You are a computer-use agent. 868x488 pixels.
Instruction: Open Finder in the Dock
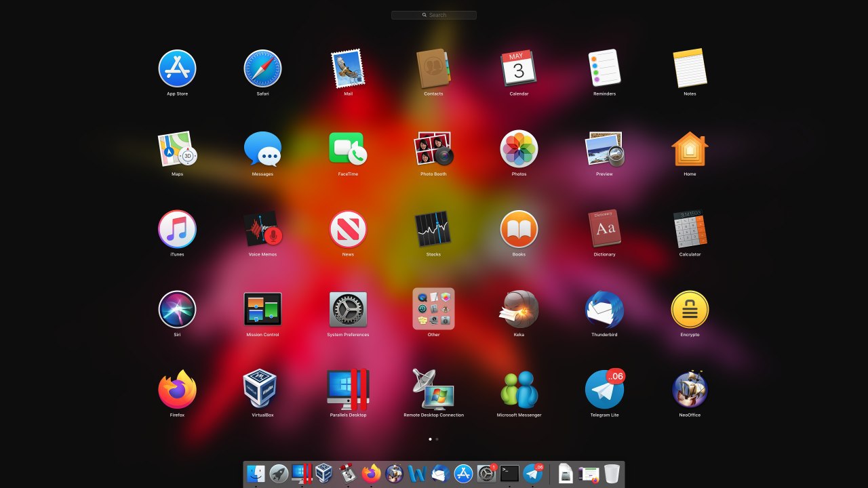click(x=256, y=474)
